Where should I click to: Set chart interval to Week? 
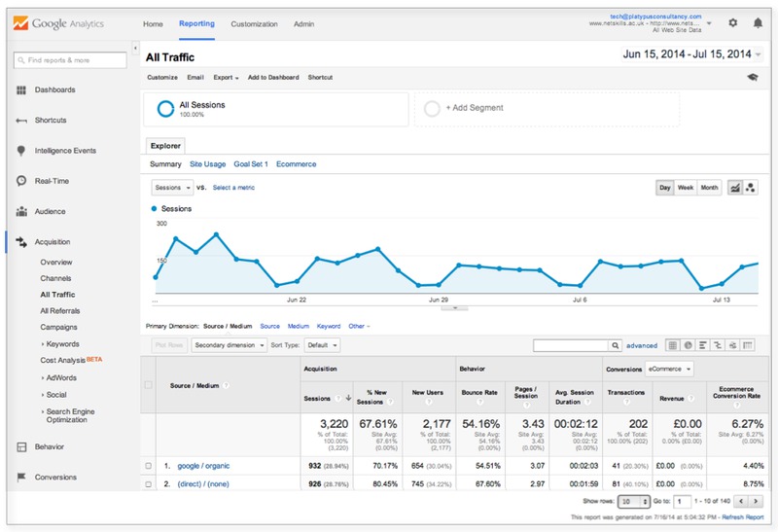coord(686,188)
